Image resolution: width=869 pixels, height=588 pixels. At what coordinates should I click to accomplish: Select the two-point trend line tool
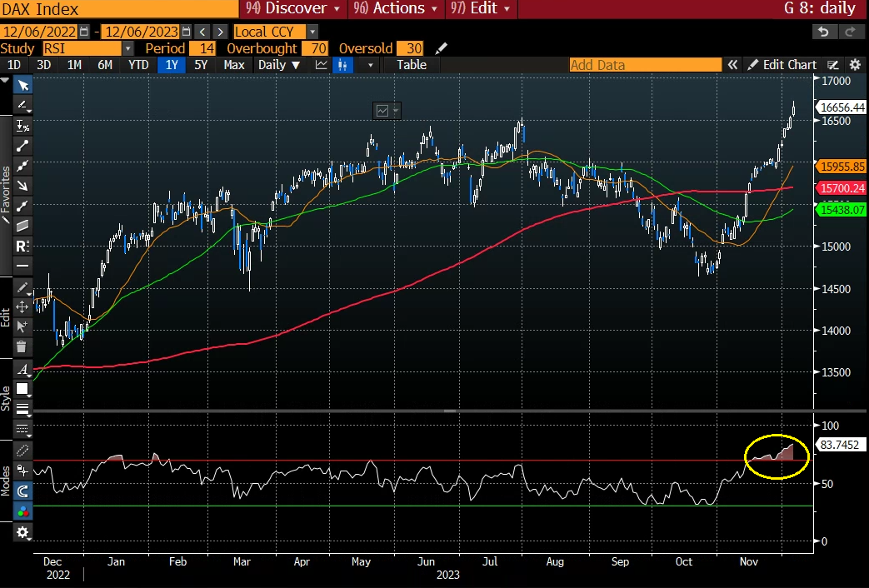coord(22,146)
